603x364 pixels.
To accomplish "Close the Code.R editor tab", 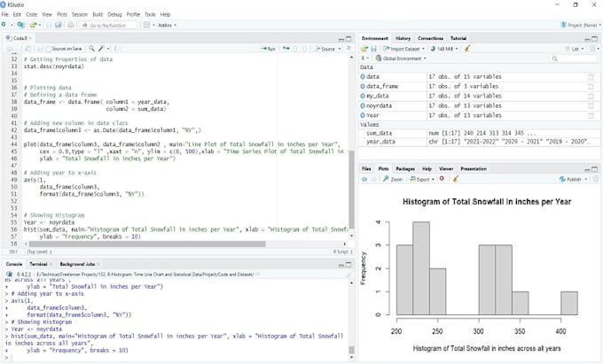I will click(x=30, y=38).
